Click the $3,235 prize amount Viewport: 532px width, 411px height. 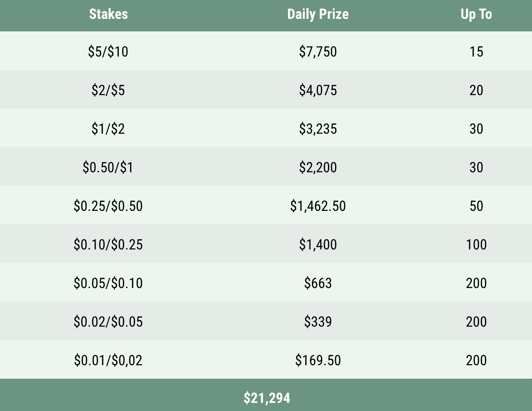coord(318,129)
